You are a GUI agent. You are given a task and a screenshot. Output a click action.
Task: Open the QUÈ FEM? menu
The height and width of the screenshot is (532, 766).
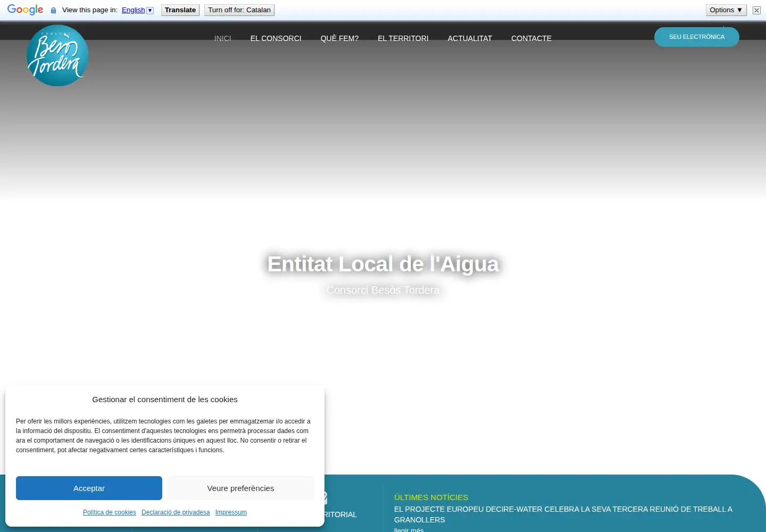point(339,38)
